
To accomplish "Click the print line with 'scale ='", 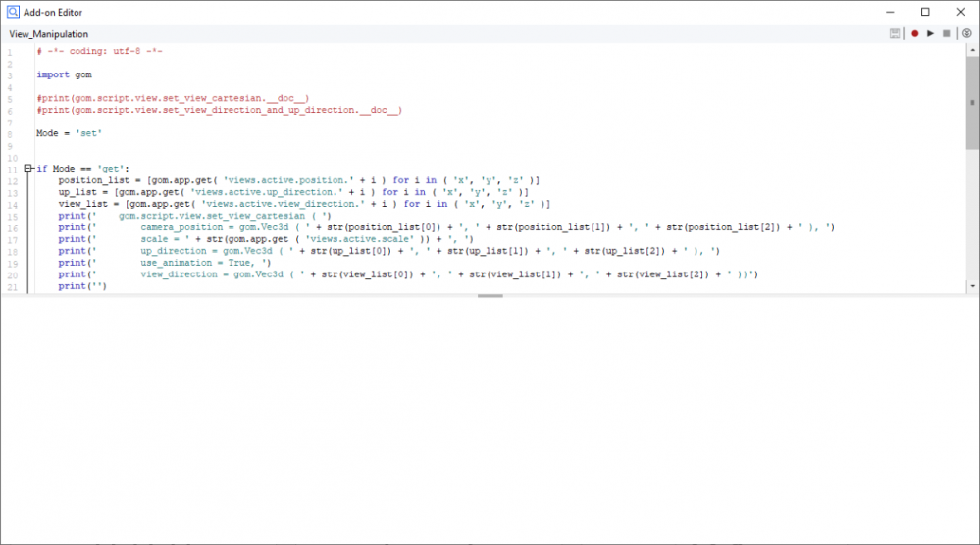I will (x=266, y=239).
